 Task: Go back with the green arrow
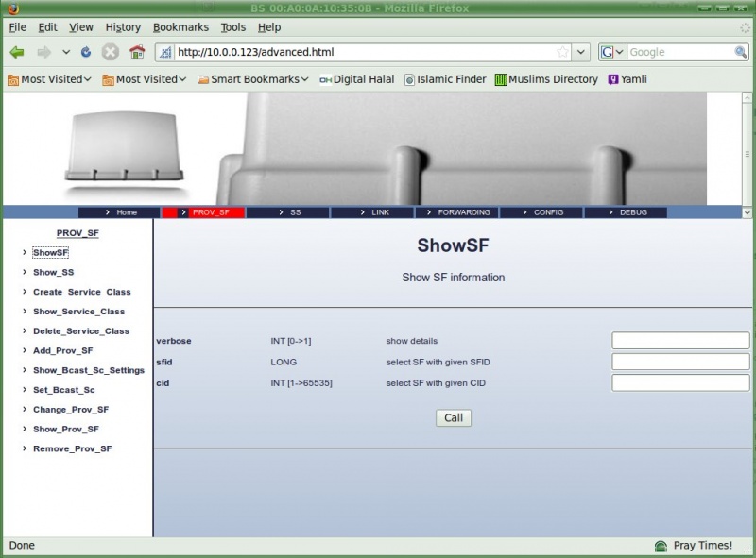coord(17,52)
